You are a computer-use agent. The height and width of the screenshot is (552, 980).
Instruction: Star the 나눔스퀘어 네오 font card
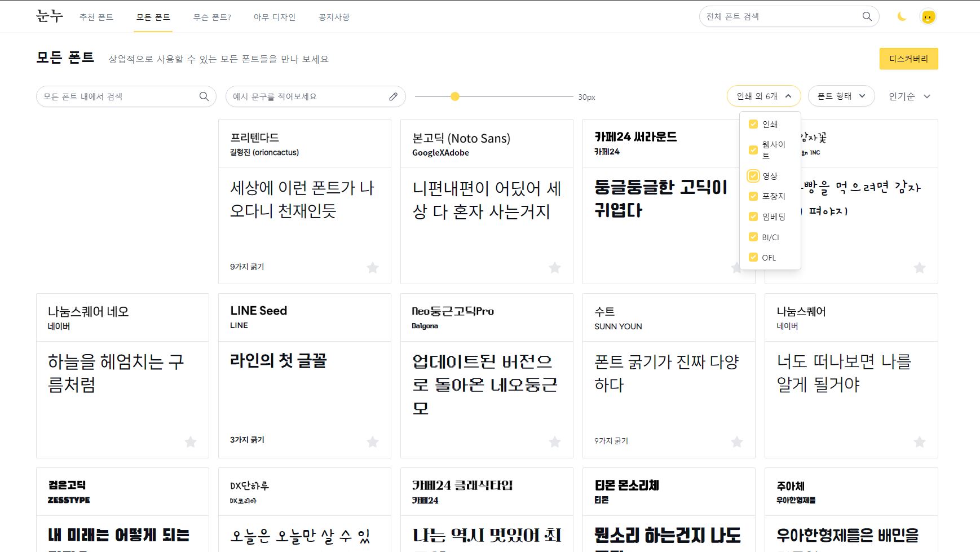[x=191, y=441]
